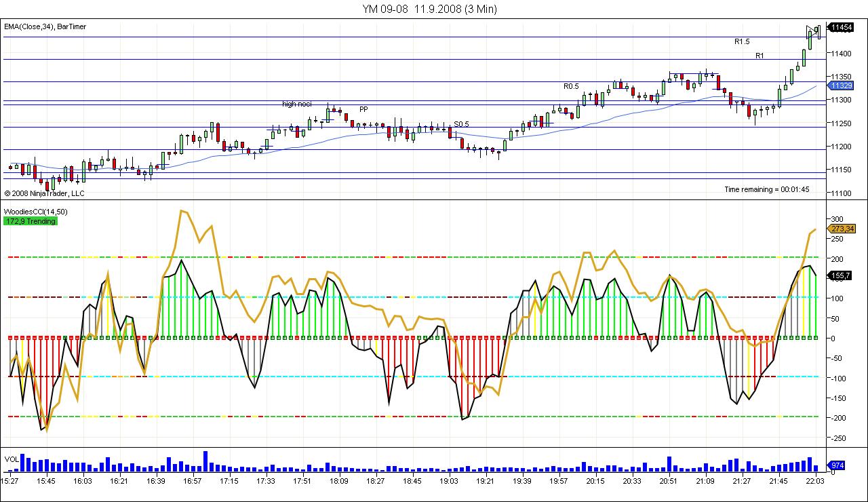
Task: Select the 18:45 time axis label
Action: pyautogui.click(x=412, y=481)
